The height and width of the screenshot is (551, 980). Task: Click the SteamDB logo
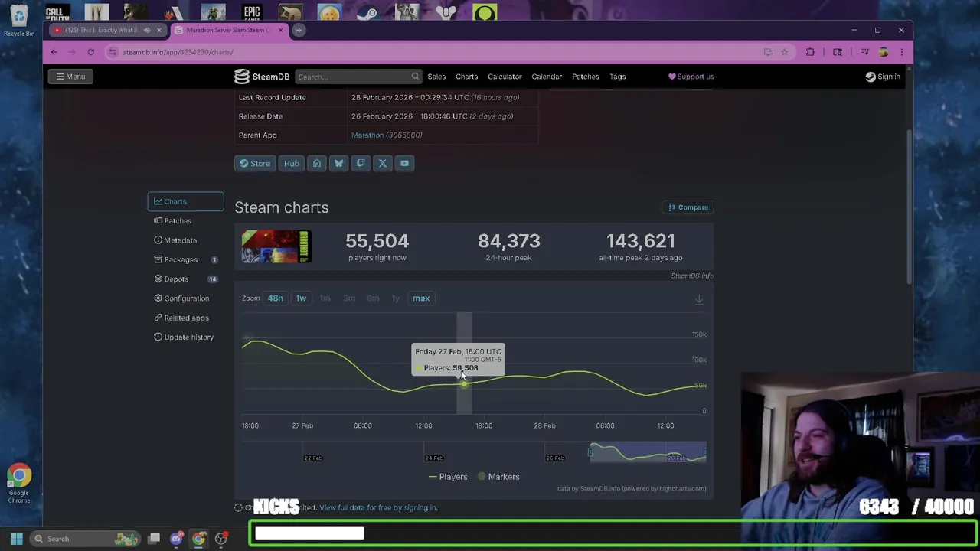(x=262, y=77)
